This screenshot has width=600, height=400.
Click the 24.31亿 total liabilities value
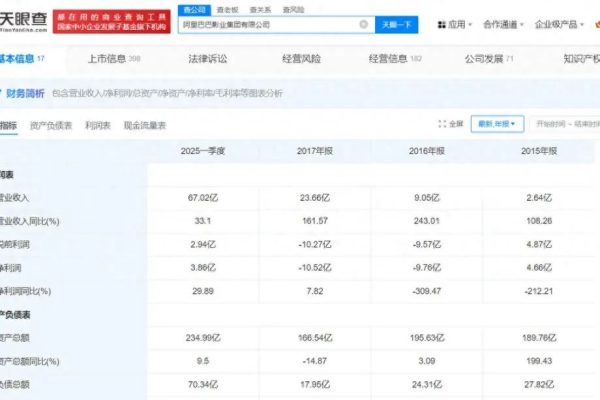click(427, 385)
